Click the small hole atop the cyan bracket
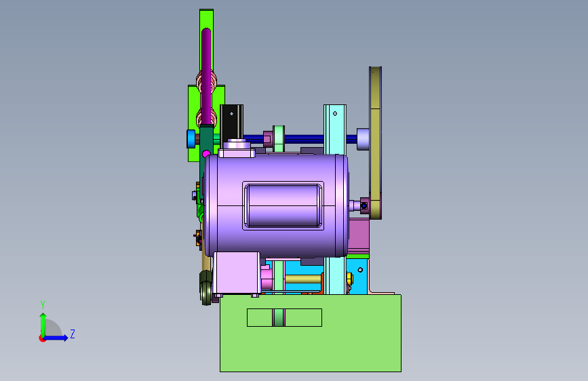 [335, 113]
